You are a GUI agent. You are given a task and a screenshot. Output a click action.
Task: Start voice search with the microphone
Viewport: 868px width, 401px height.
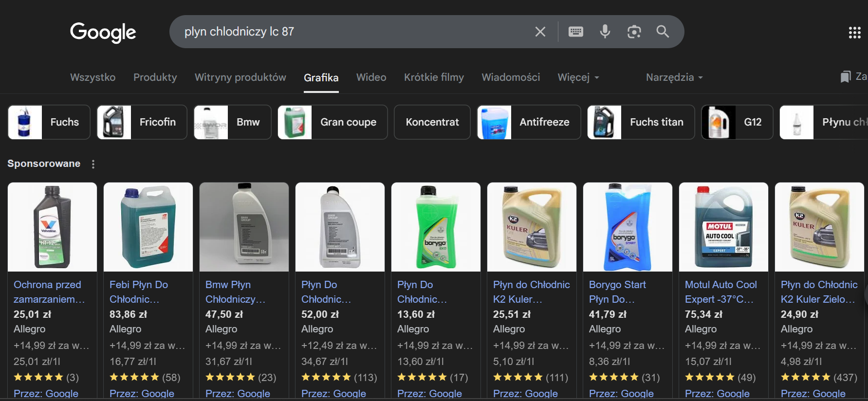[x=605, y=32]
